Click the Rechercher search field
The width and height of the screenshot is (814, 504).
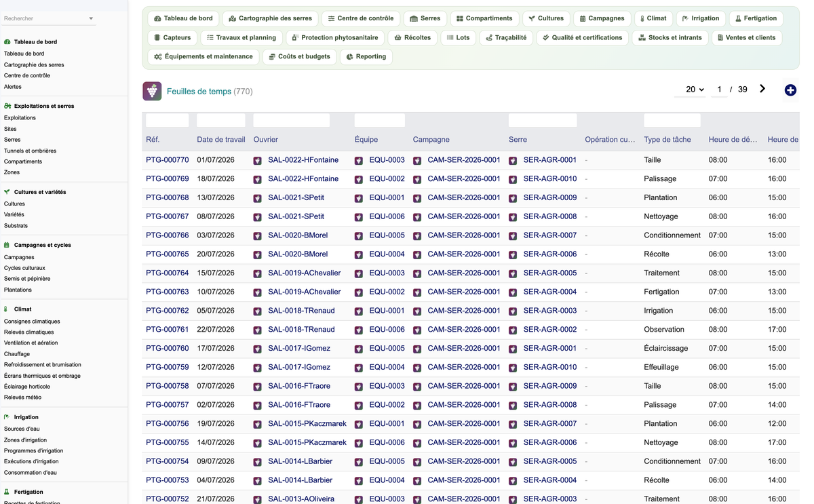45,18
